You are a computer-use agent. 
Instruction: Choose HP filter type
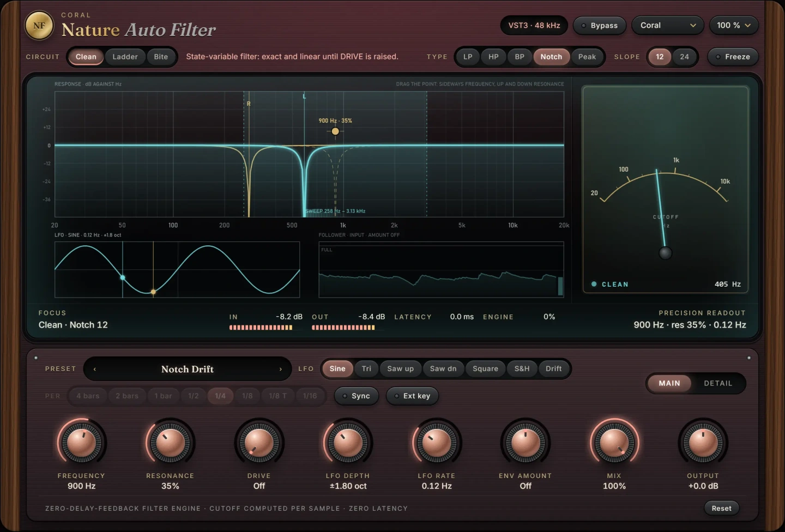click(x=493, y=57)
